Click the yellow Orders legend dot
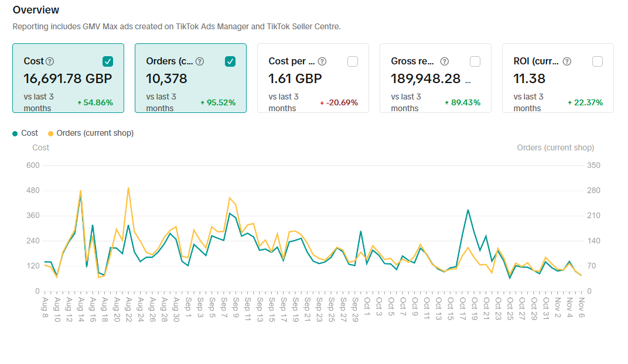The height and width of the screenshot is (364, 628). 51,133
